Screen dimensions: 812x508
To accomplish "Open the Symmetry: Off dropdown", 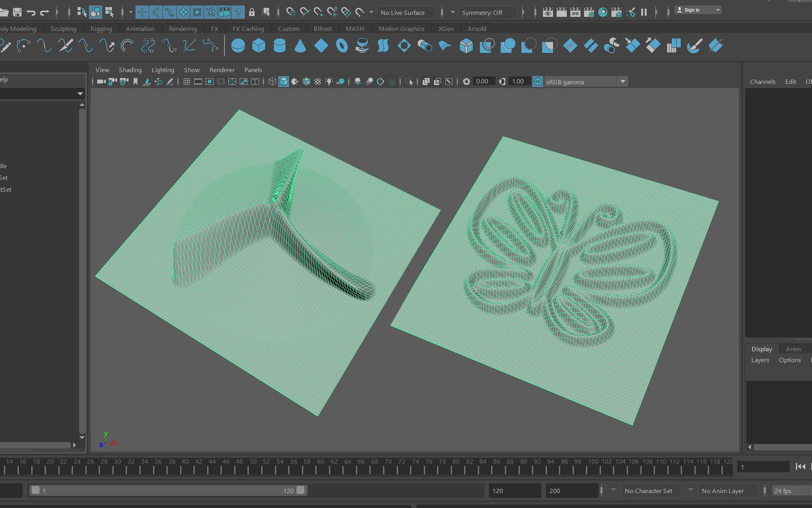I will click(487, 13).
